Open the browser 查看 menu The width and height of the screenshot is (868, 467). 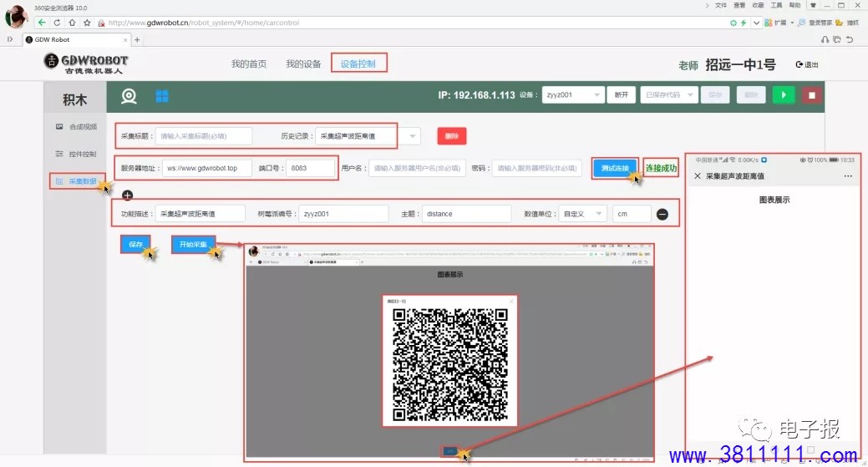[739, 5]
